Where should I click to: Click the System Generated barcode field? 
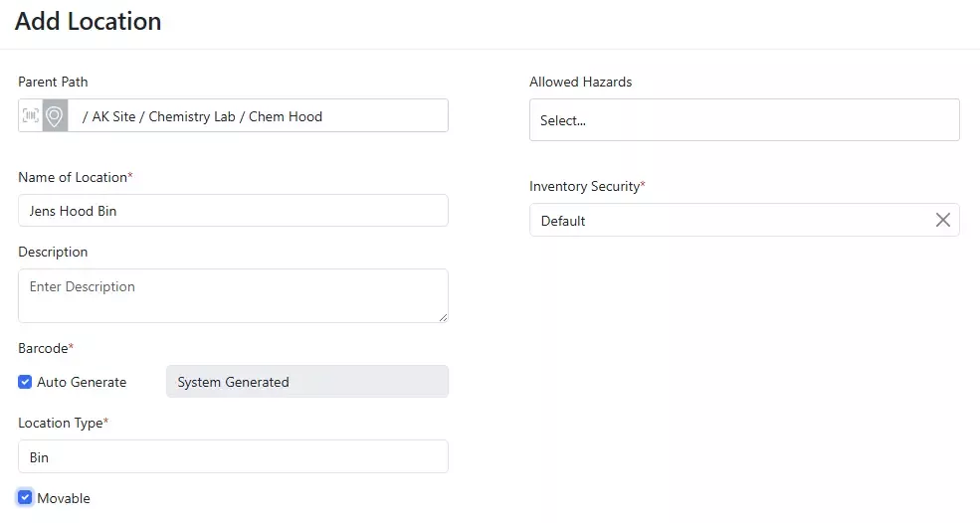click(x=306, y=382)
